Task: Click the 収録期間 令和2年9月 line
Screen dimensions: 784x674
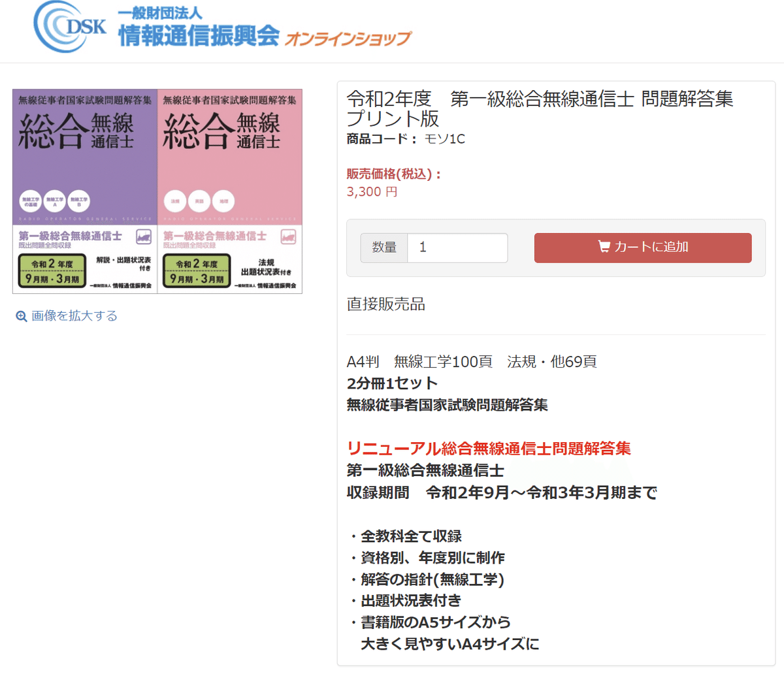Action: click(502, 492)
